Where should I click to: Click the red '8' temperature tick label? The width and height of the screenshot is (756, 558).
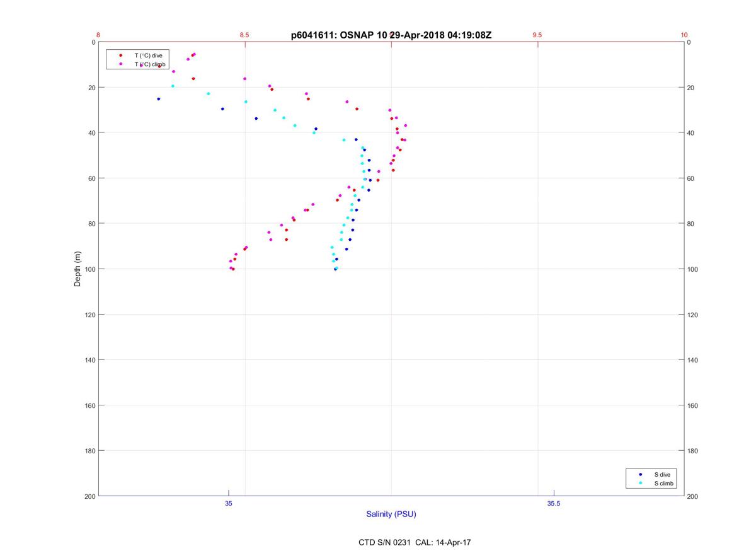tap(98, 35)
